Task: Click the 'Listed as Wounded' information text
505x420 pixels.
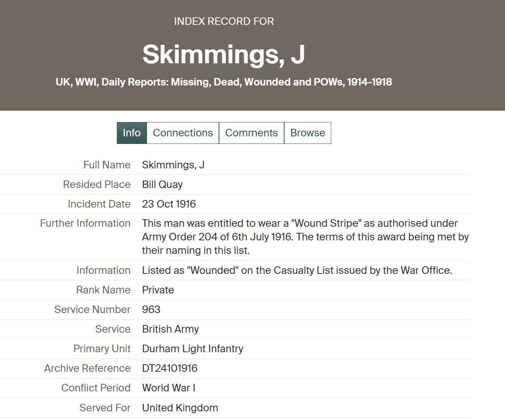Action: click(297, 270)
